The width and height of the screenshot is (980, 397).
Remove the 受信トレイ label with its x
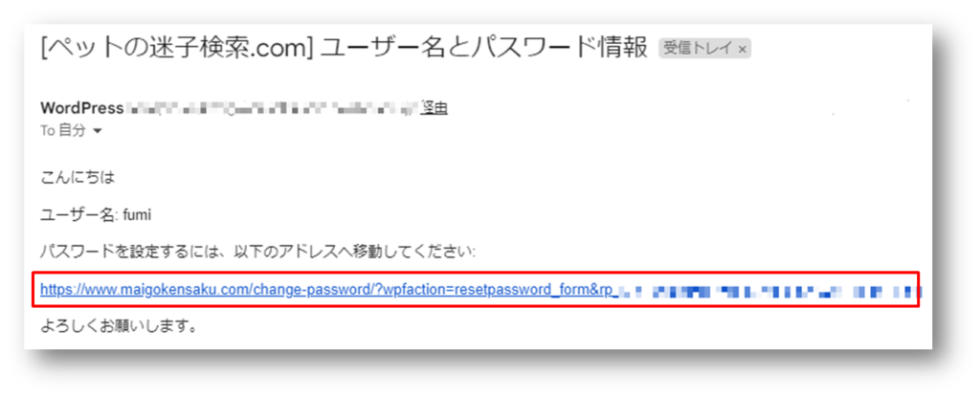[742, 50]
